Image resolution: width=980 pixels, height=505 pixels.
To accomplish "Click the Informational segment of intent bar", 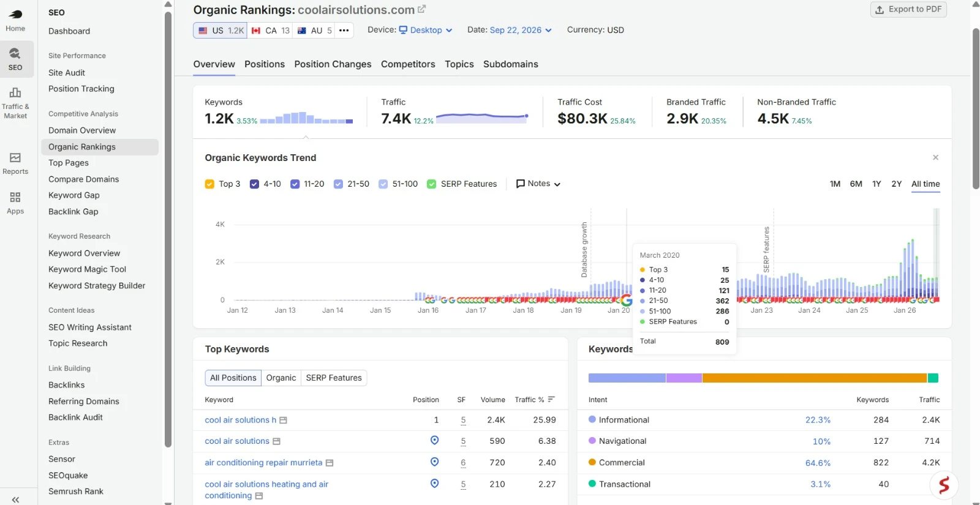I will coord(627,378).
